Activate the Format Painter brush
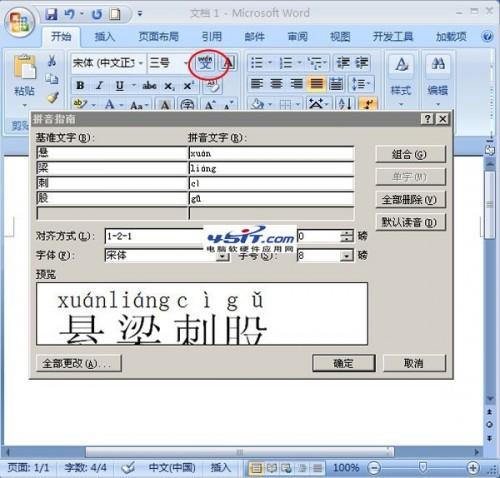500x478 pixels. 52,97
